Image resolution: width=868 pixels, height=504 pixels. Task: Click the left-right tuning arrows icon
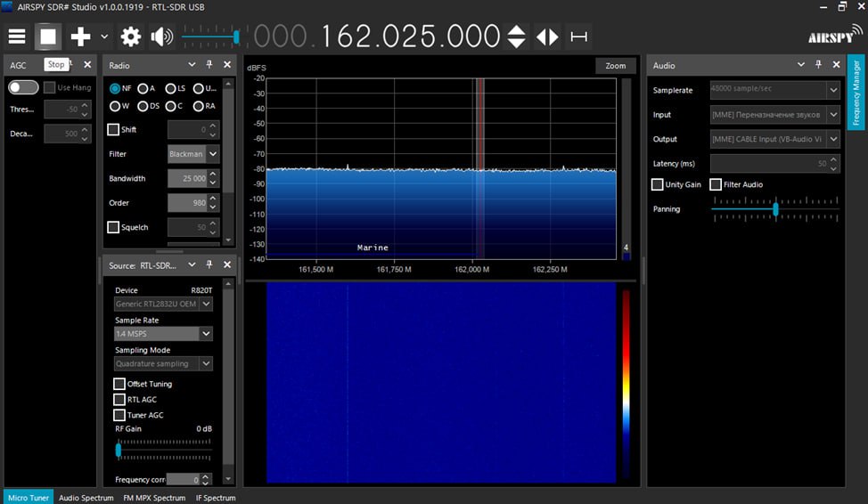coord(547,37)
